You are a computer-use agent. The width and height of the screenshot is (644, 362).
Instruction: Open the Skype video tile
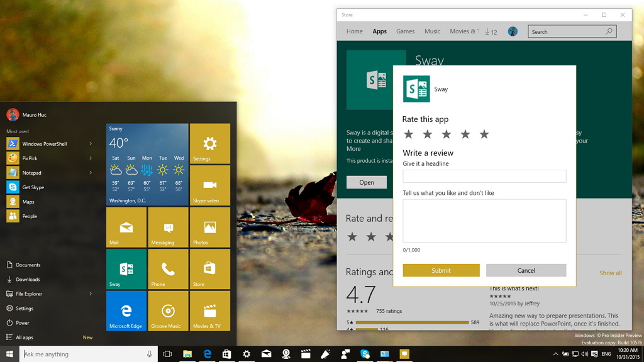[x=209, y=185]
